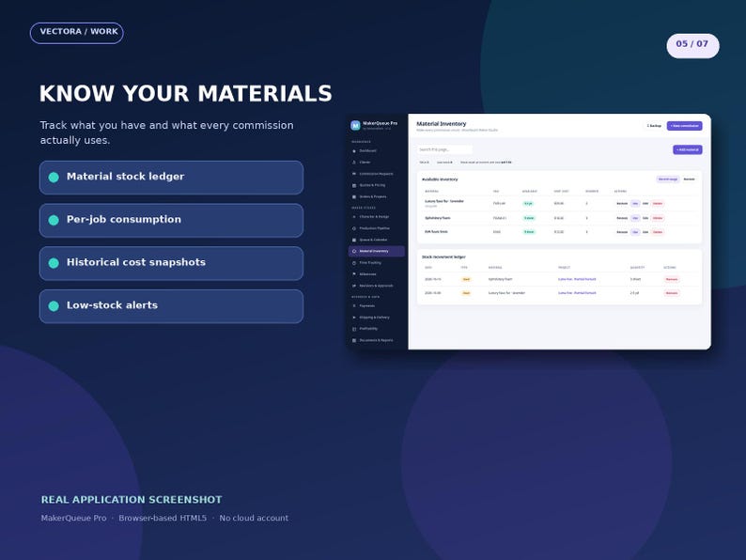Screen dimensions: 746x560
Task: Click the Search this page field
Action: [x=444, y=149]
